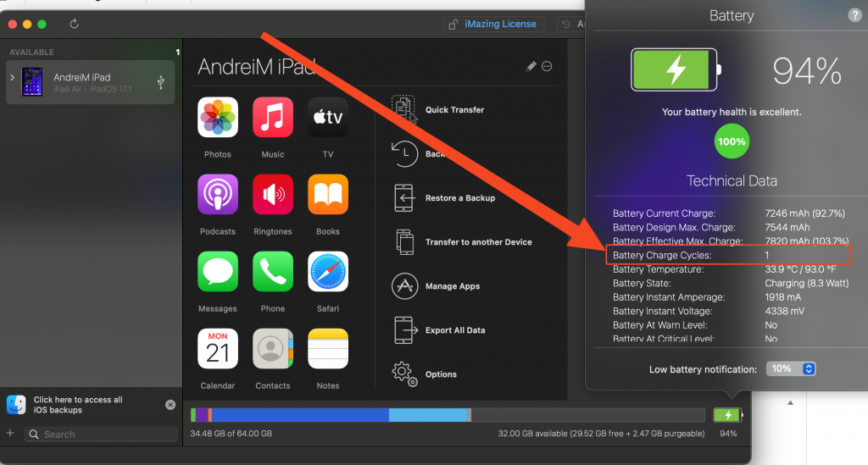
Task: Click the storage usage bar
Action: pos(448,415)
